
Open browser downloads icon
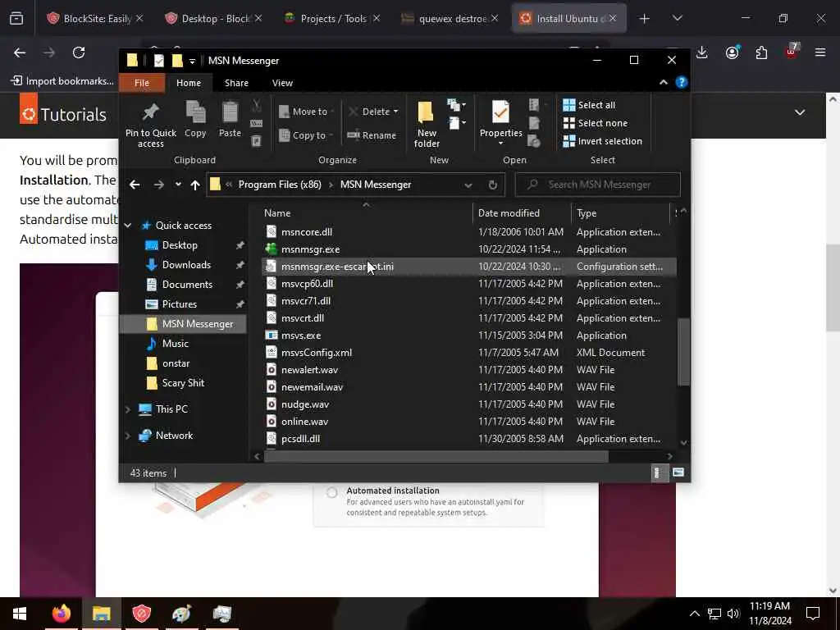coord(702,52)
